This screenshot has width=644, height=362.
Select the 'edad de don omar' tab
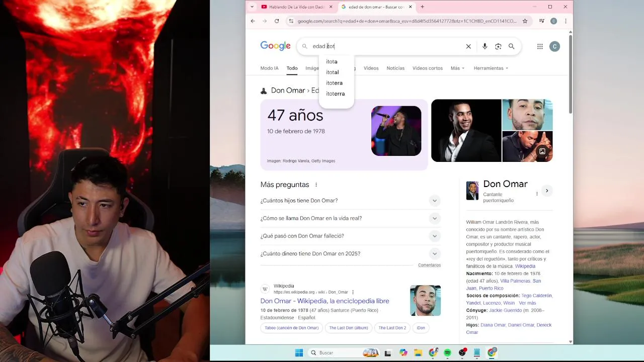coord(376,7)
